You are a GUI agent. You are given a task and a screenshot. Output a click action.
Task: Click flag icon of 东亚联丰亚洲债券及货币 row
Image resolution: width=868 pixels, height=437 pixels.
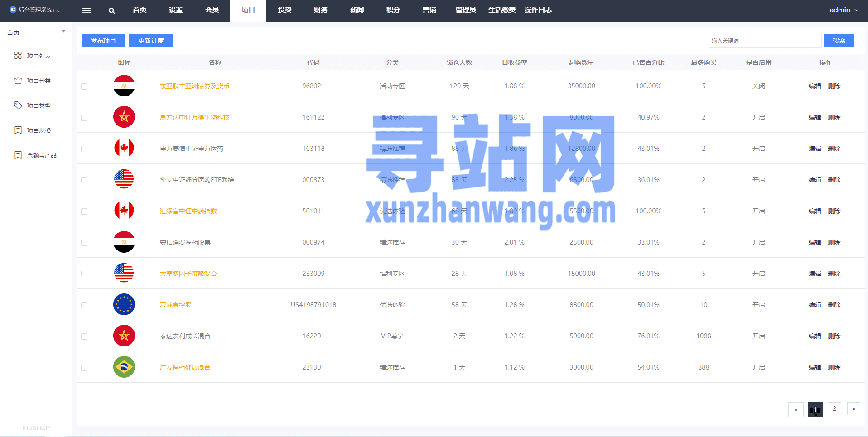(124, 86)
